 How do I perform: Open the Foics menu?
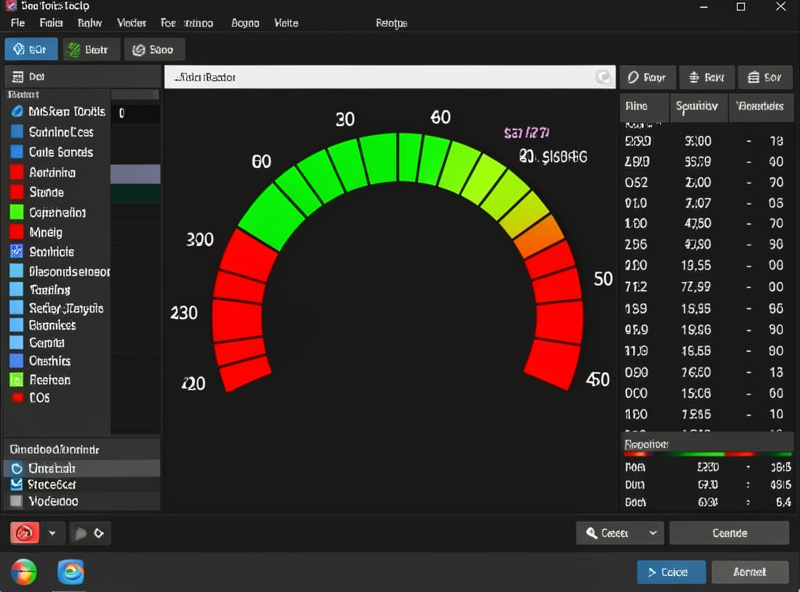[x=51, y=23]
